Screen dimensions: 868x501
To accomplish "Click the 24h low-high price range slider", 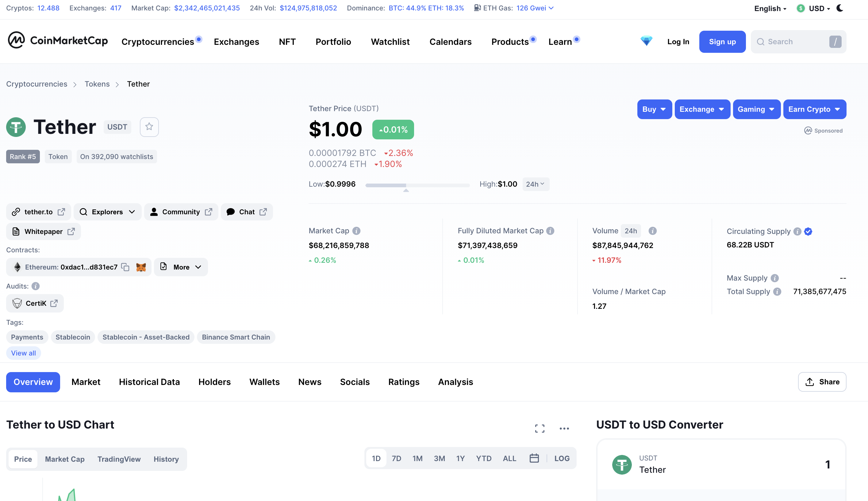I will pyautogui.click(x=417, y=185).
